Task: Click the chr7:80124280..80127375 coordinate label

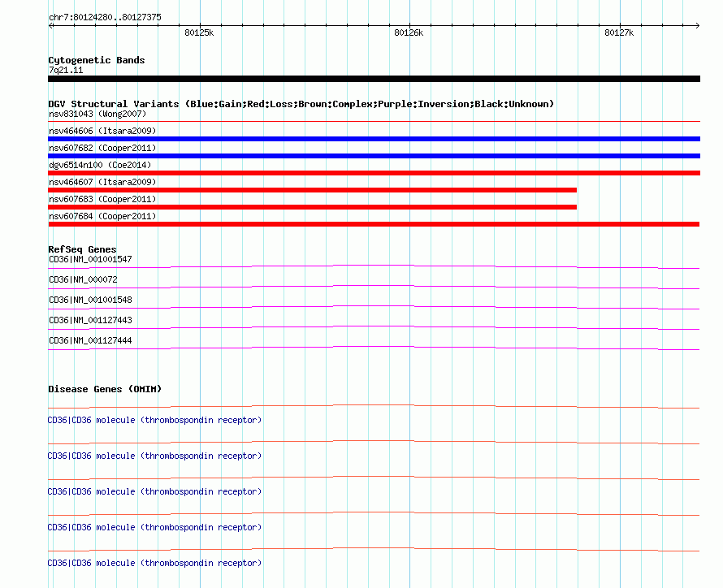Action: click(105, 17)
